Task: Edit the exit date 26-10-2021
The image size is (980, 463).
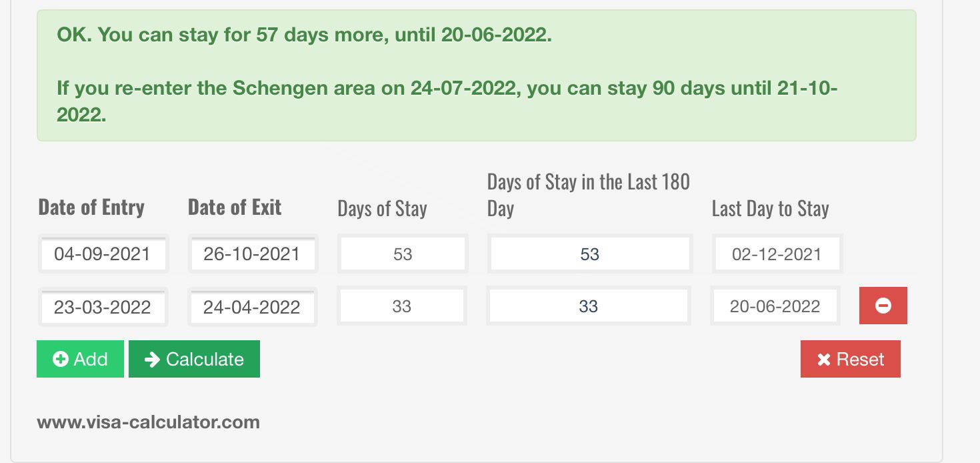Action: point(252,254)
